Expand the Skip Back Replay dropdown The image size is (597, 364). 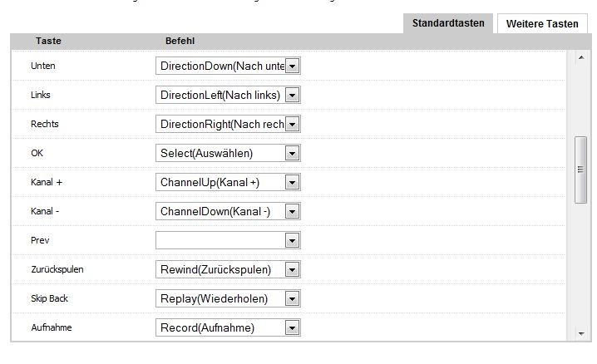292,298
